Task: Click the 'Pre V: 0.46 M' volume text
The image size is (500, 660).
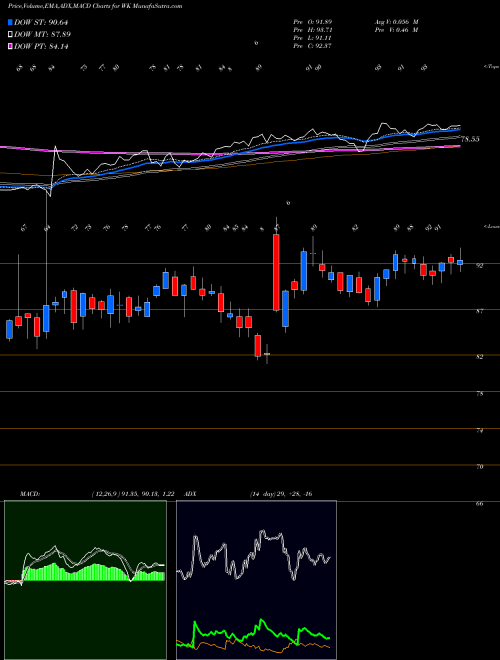Action: point(396,30)
